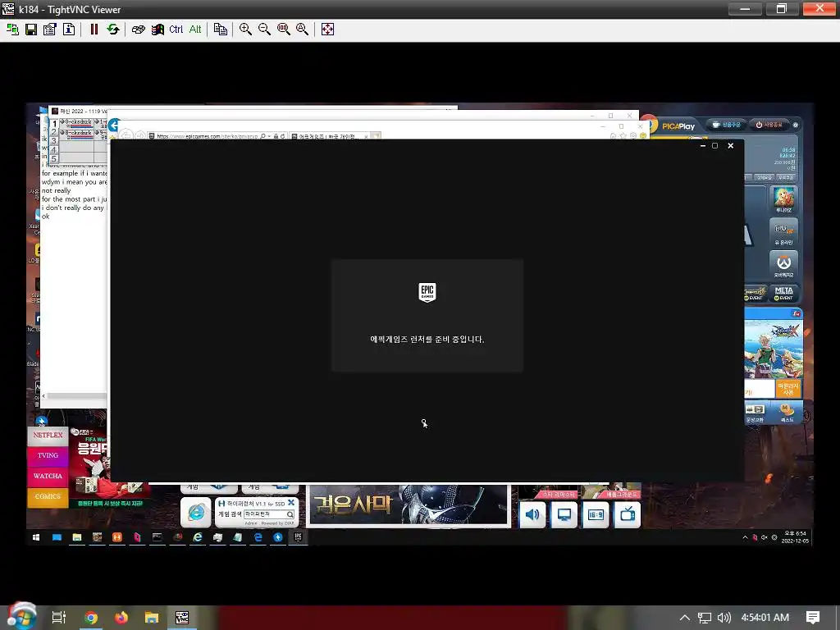Click PICAPlay settings gear icon
840x630 pixels.
pyautogui.click(x=796, y=125)
